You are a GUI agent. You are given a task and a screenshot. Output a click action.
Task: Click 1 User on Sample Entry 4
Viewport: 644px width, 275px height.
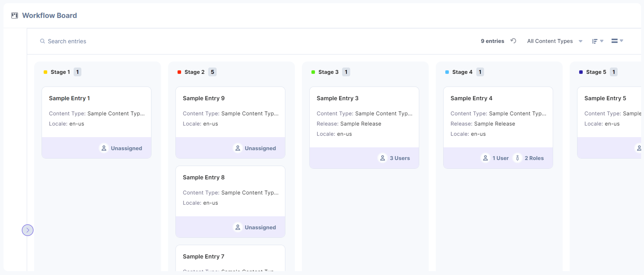[500, 158]
